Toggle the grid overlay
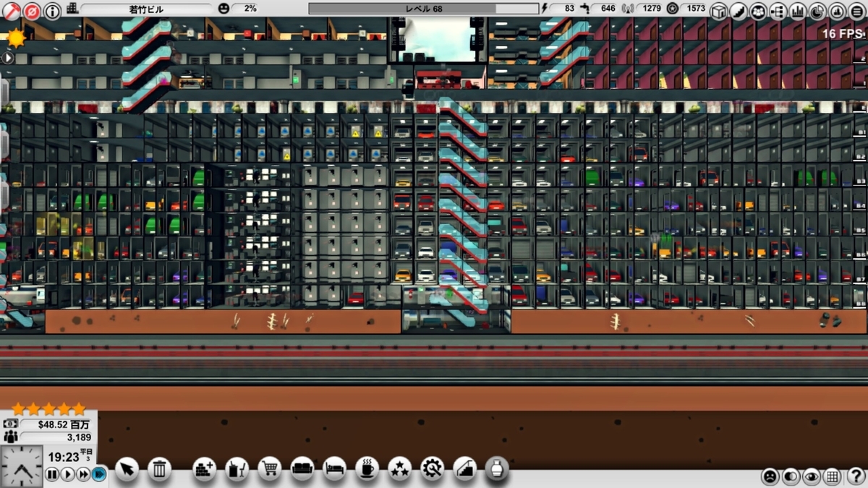 [x=833, y=476]
